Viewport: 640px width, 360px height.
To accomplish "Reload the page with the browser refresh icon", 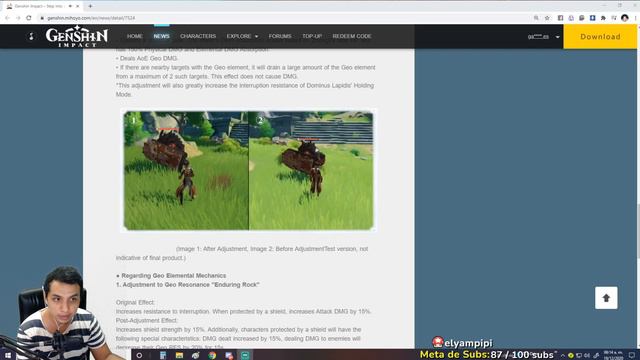I will tap(29, 18).
